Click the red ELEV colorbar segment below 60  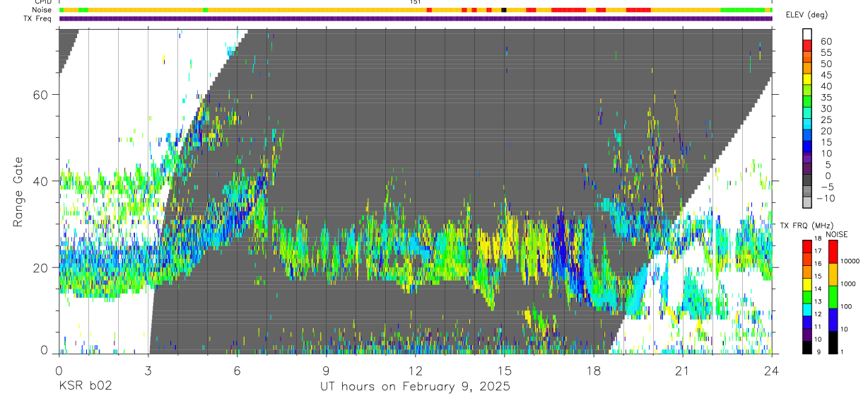pos(807,45)
